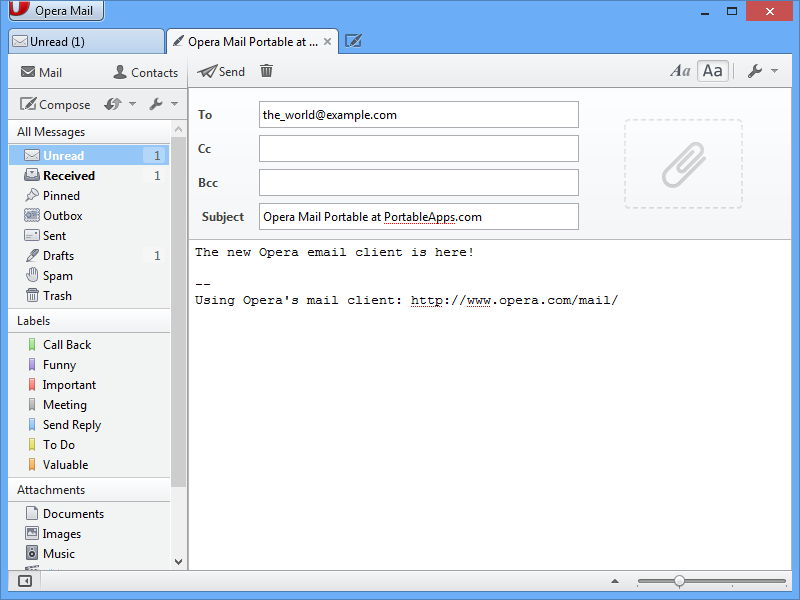Select the Meeting label

click(x=89, y=405)
